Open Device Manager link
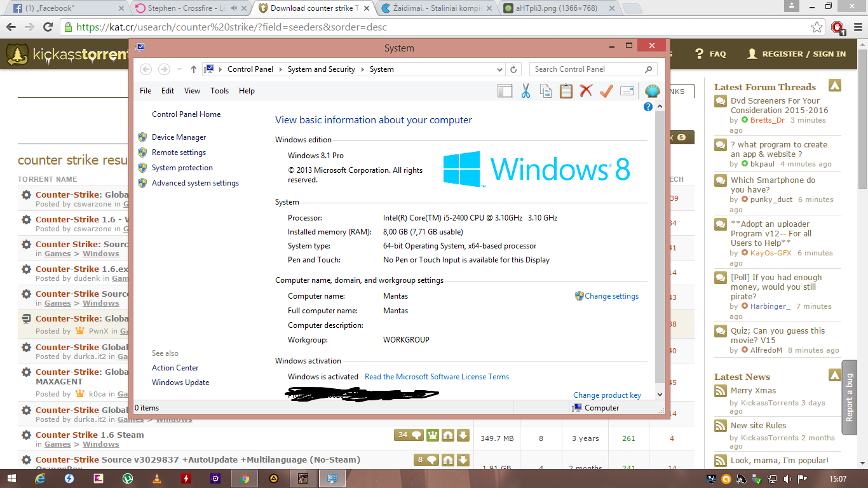868x488 pixels. point(179,137)
